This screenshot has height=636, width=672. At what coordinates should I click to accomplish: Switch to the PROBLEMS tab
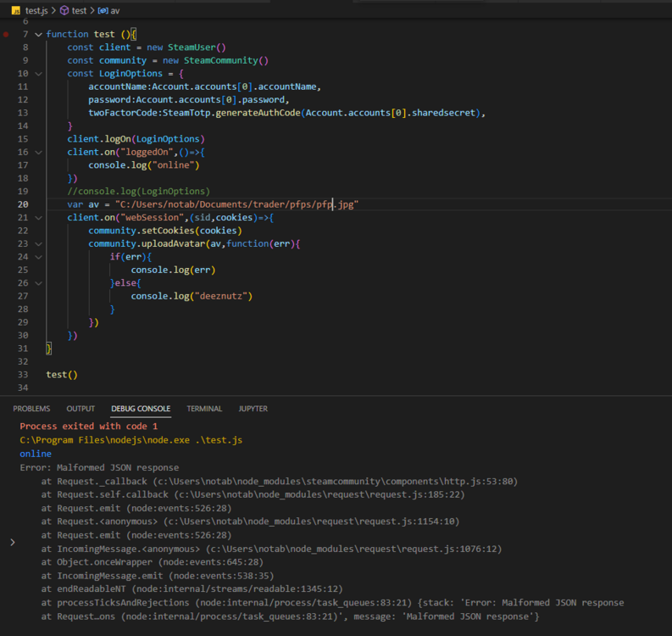31,409
